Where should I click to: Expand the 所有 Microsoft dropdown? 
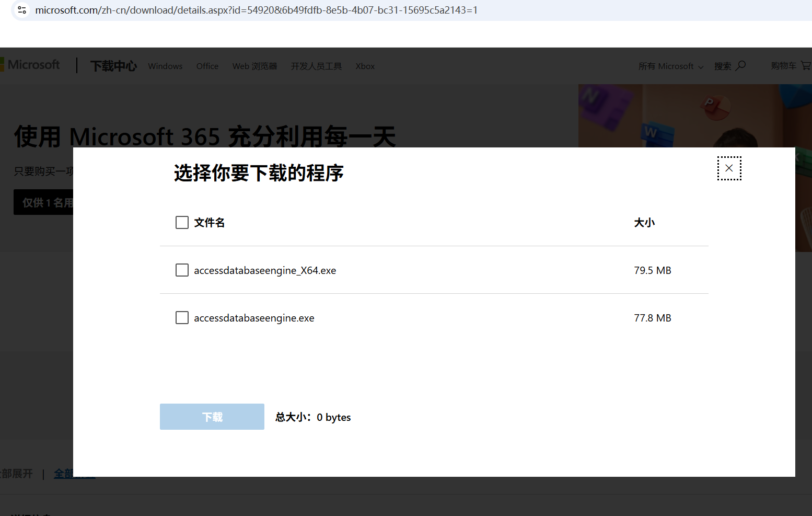pos(671,66)
